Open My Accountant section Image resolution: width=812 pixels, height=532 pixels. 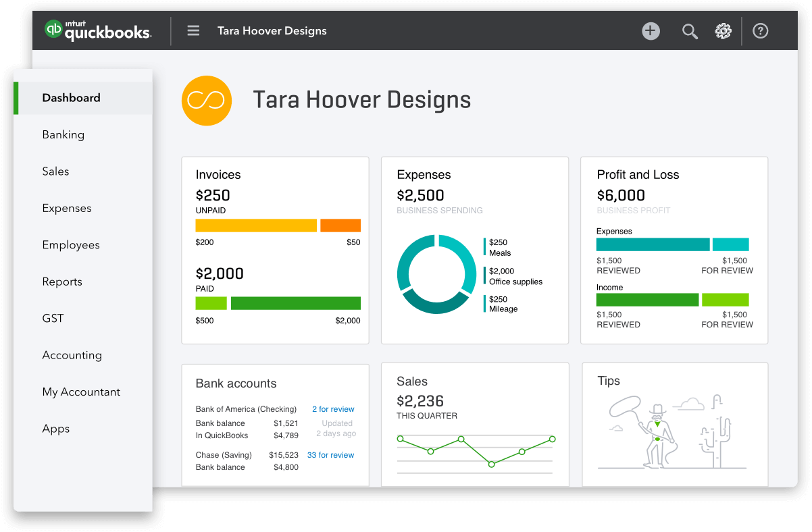(x=81, y=392)
